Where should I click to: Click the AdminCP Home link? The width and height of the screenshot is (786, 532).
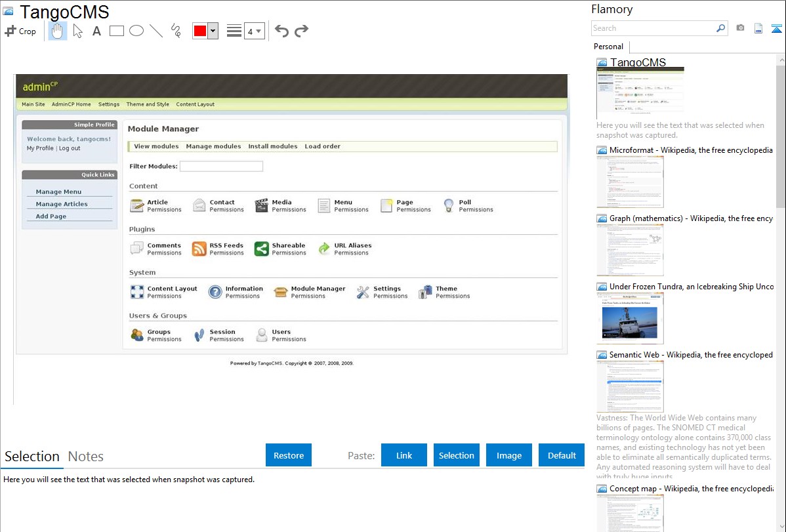pos(71,104)
